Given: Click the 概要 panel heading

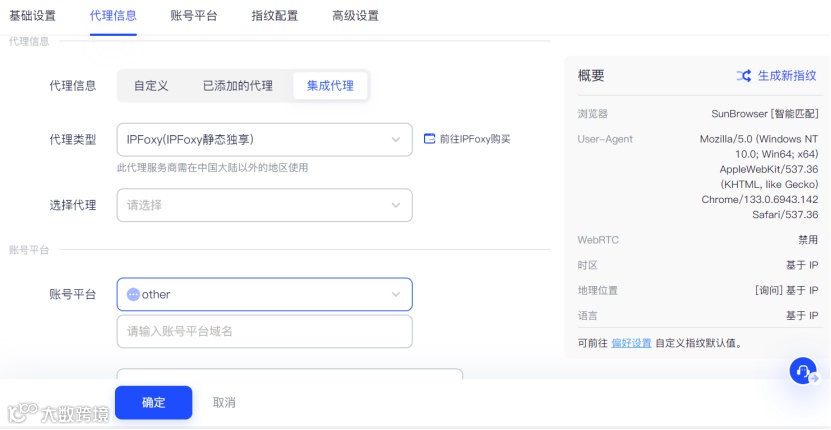Looking at the screenshot, I should click(x=591, y=76).
